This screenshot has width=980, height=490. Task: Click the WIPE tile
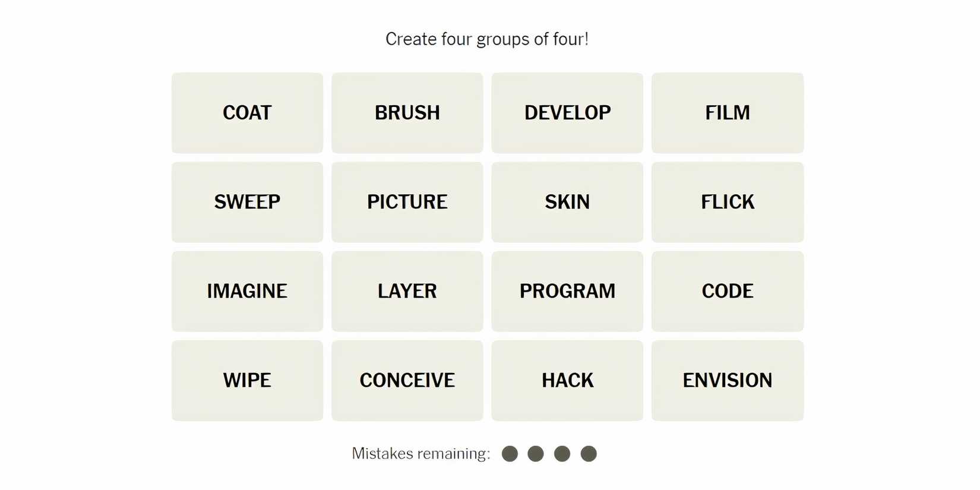(x=247, y=380)
